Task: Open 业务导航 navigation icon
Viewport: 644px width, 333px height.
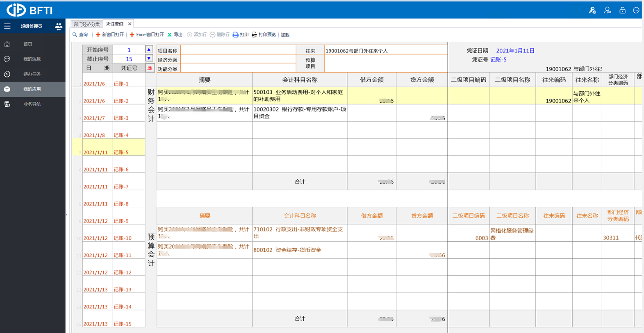Action: [7, 104]
